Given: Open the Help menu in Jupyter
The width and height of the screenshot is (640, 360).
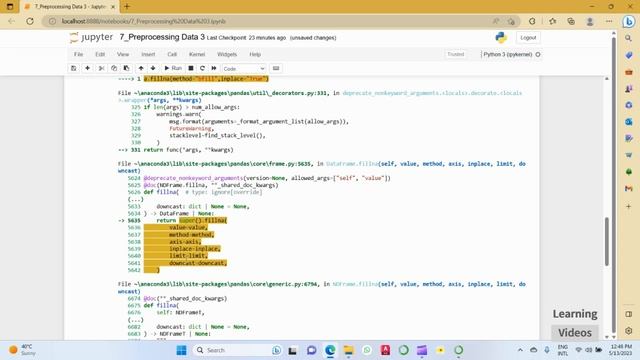Looking at the screenshot, I should pyautogui.click(x=255, y=54).
